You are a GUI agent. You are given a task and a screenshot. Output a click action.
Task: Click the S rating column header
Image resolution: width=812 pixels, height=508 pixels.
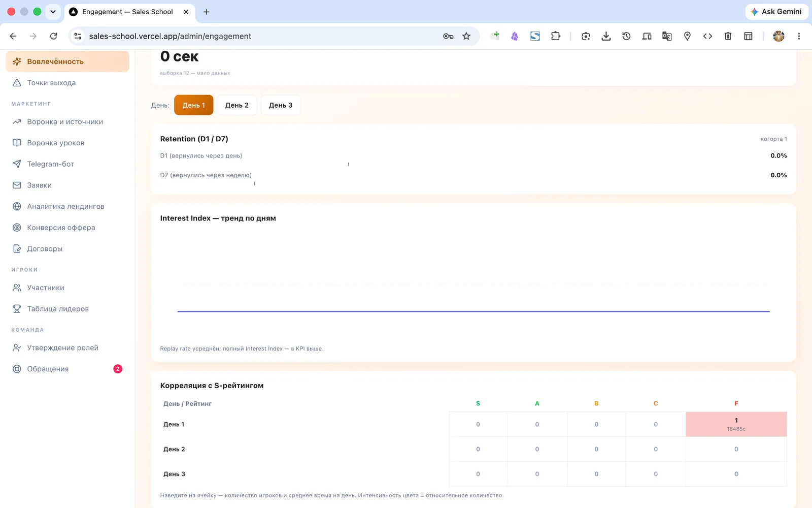point(478,403)
